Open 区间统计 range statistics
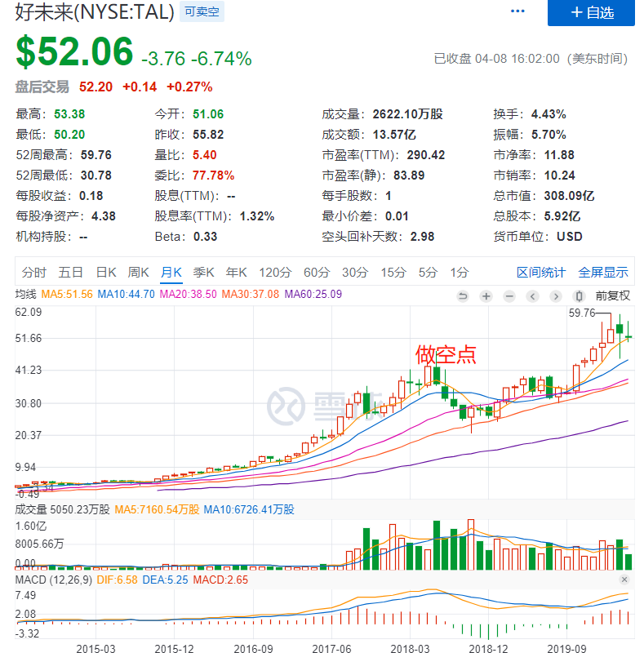 pos(540,272)
